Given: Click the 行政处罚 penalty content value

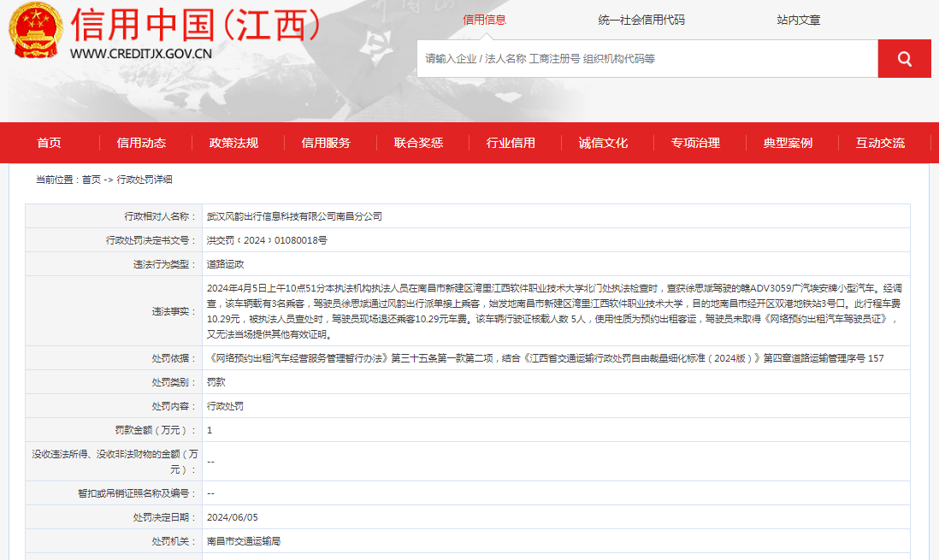Looking at the screenshot, I should [225, 406].
